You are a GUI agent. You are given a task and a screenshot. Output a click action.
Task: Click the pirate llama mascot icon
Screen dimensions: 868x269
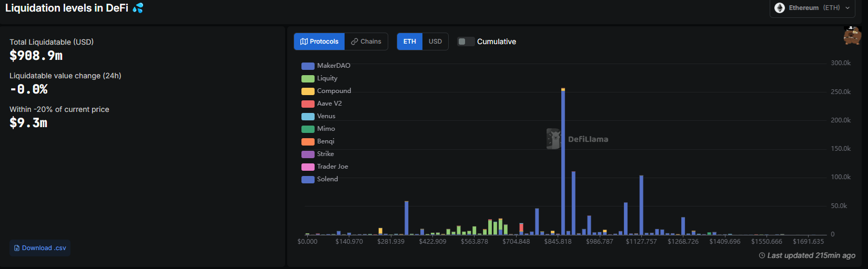[x=852, y=35]
